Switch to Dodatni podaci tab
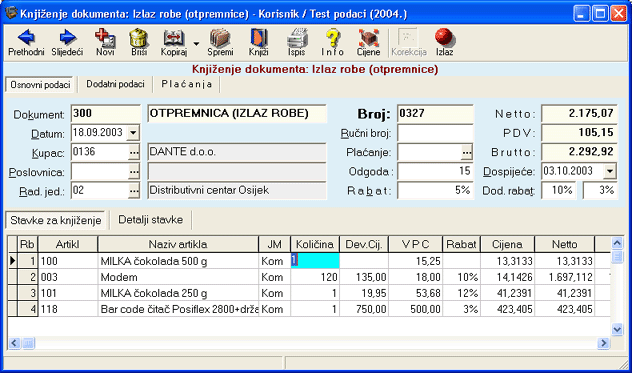Screen dimensions: 632x373 pos(115,84)
